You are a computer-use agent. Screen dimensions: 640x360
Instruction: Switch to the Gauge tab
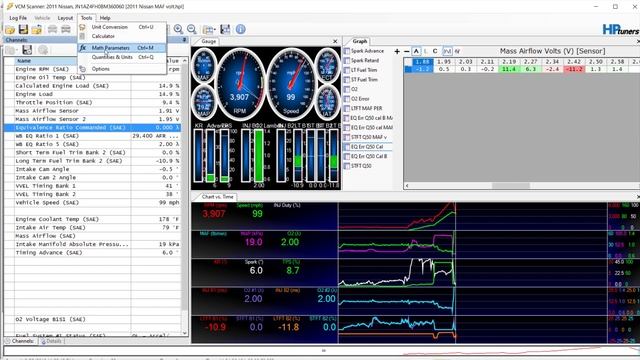208,41
